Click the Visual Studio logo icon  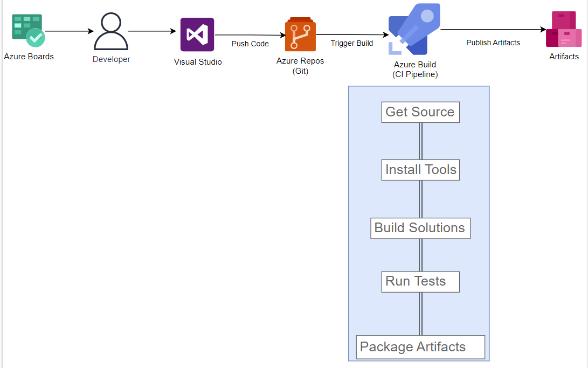[x=197, y=34]
